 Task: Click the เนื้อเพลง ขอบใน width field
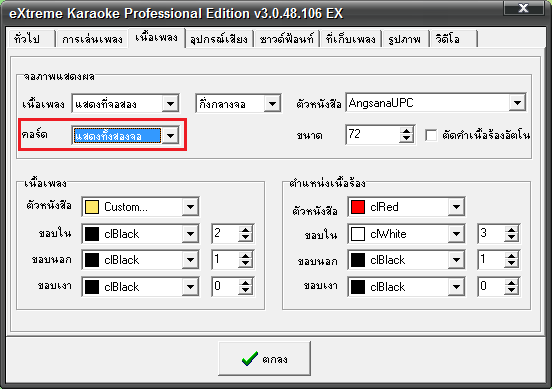click(225, 233)
